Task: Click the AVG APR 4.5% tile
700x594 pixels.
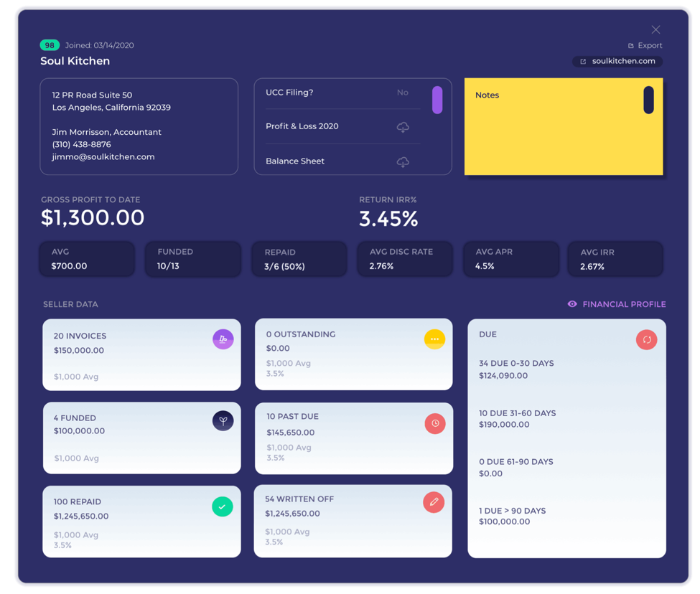Action: 511,259
